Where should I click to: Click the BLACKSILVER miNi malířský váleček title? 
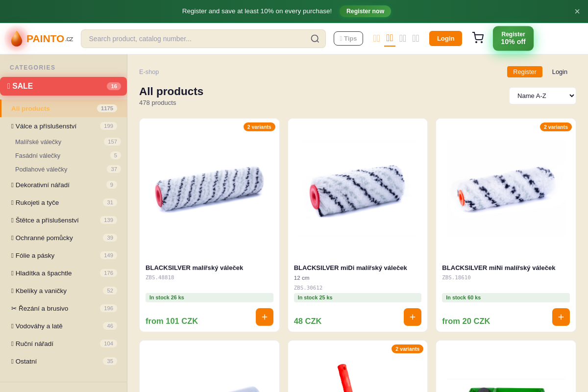(498, 268)
